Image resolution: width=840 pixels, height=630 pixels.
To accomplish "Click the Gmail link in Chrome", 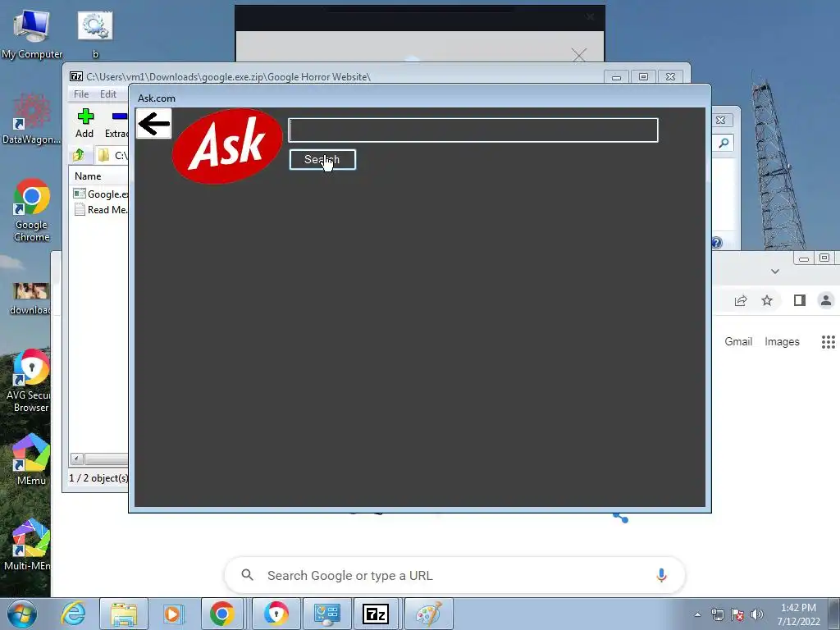I will (x=738, y=342).
